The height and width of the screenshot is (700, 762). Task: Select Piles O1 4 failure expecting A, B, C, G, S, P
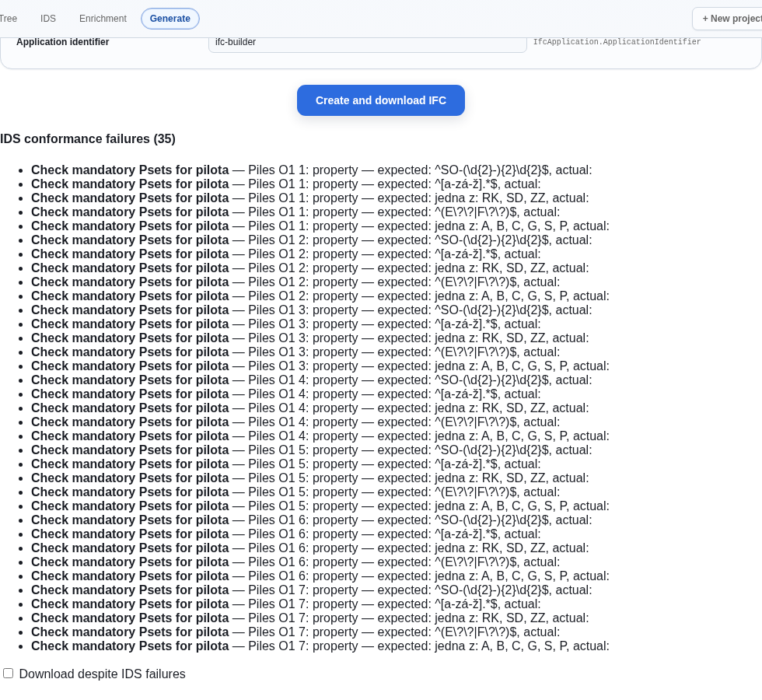320,436
